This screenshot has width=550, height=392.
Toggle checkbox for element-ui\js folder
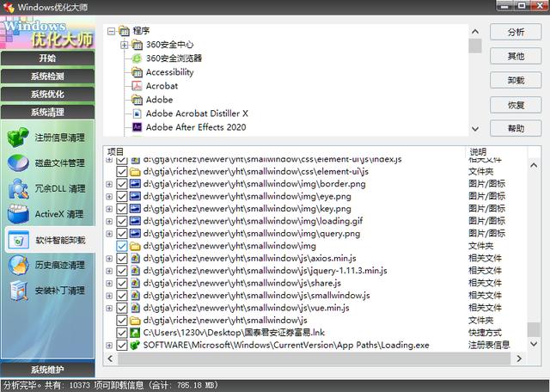click(x=122, y=171)
